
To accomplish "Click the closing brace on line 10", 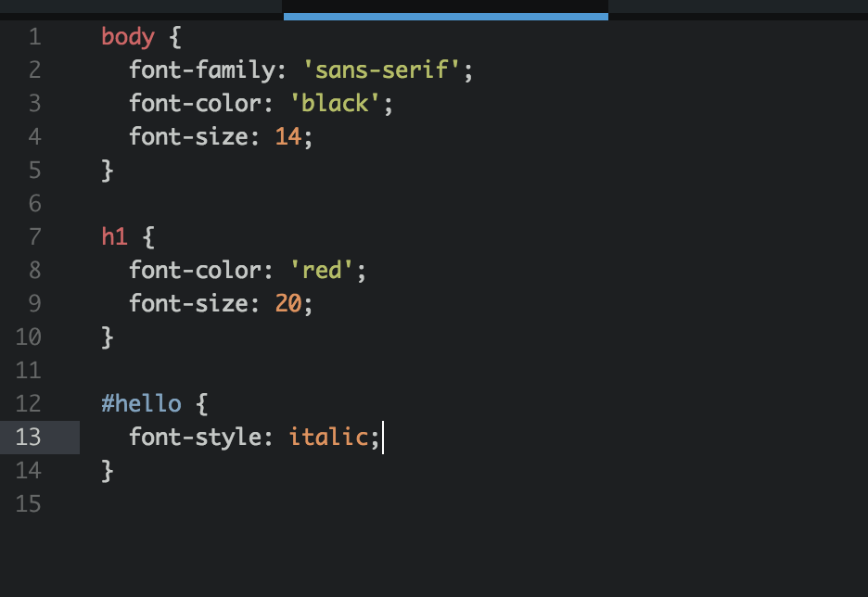I will point(108,337).
